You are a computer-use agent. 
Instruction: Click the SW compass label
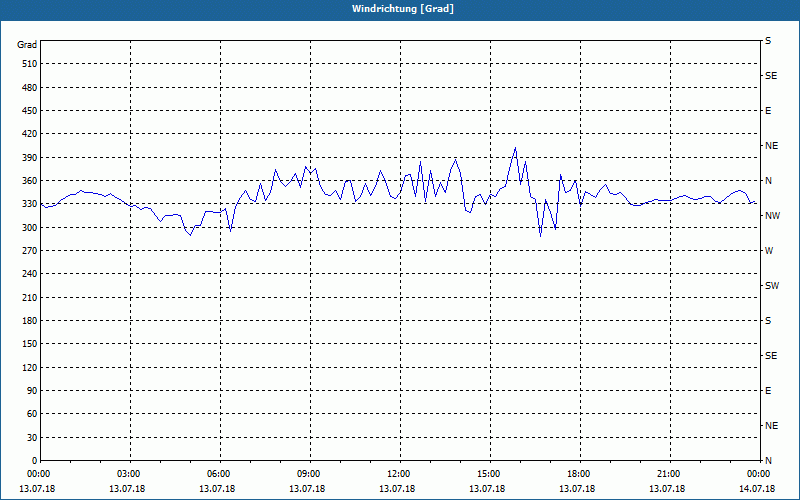click(x=772, y=286)
